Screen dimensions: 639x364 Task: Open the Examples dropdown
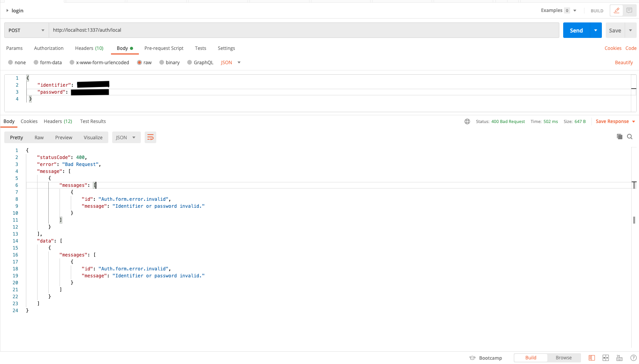[559, 10]
